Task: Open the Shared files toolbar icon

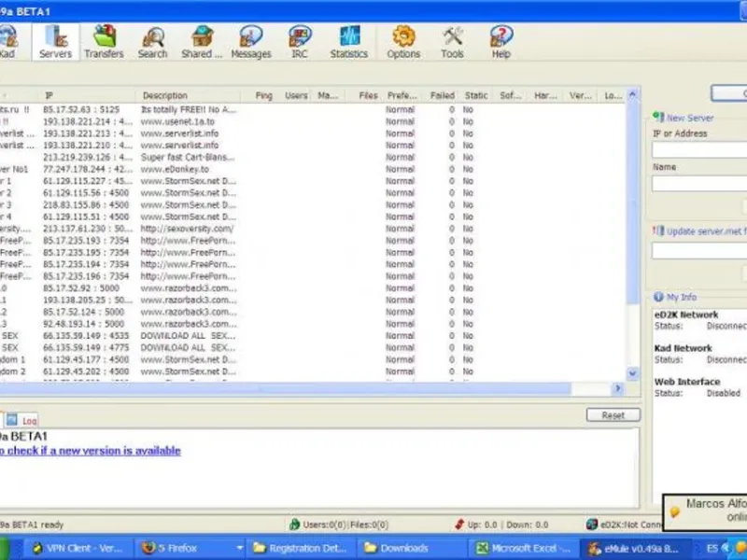Action: pyautogui.click(x=202, y=41)
